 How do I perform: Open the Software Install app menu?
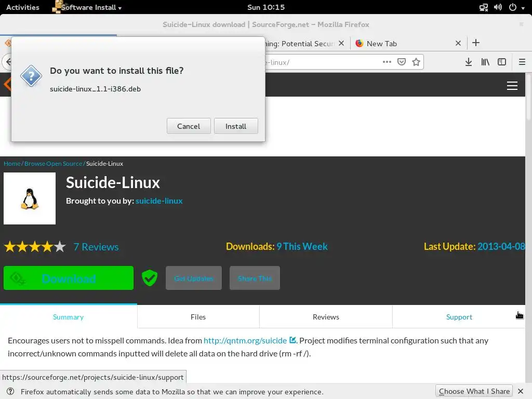pos(87,7)
